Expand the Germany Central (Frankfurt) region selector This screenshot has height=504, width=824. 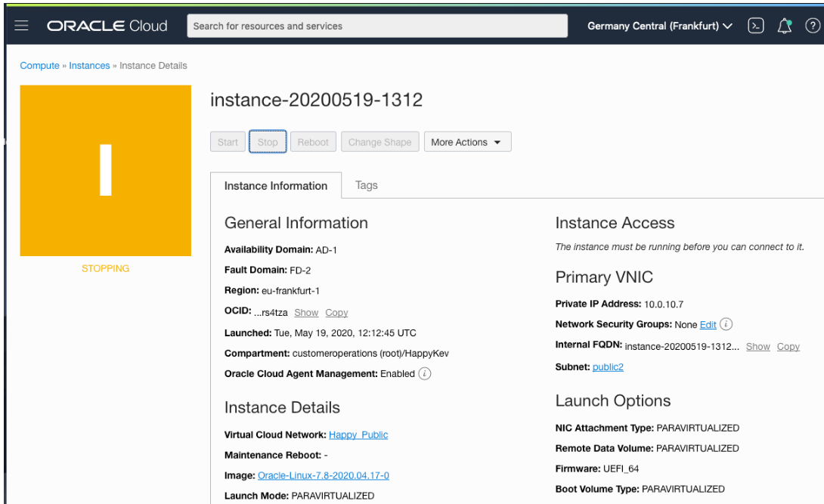pyautogui.click(x=659, y=26)
